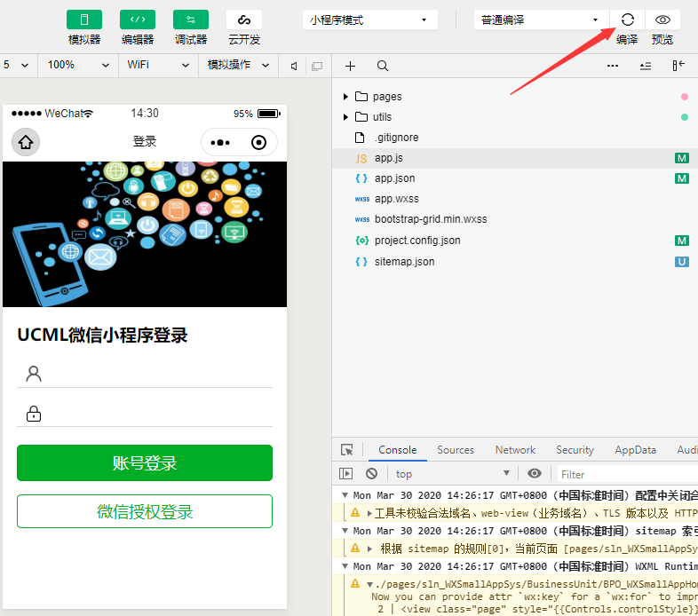Clear the console icon
The height and width of the screenshot is (616, 698).
372,474
